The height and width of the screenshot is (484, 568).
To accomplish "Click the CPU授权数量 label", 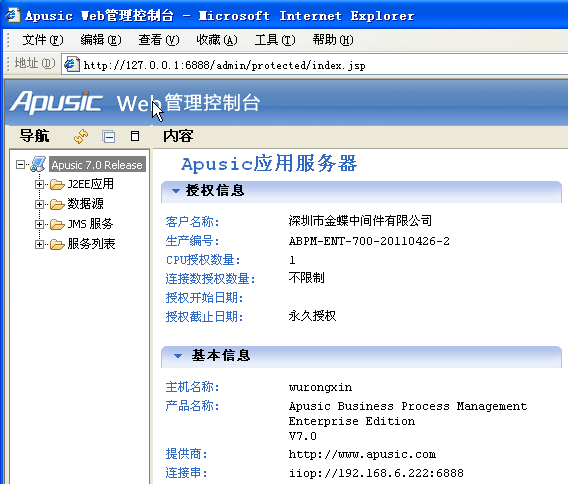I will click(x=203, y=260).
